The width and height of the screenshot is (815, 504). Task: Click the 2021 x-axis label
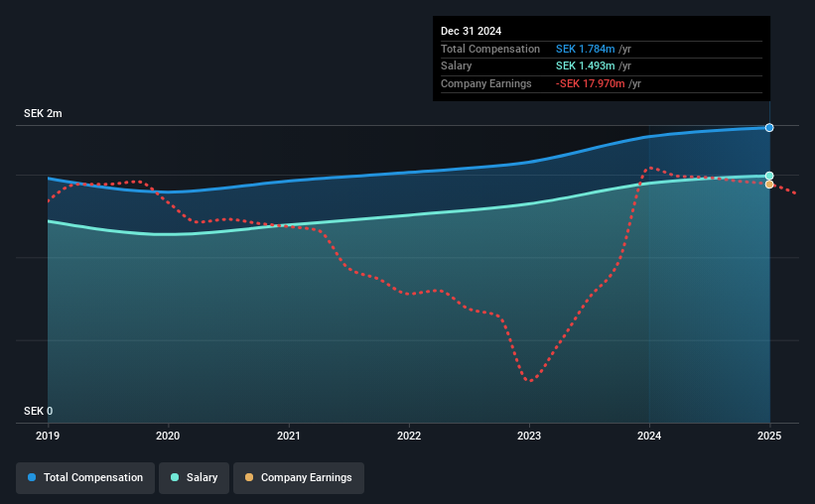289,436
